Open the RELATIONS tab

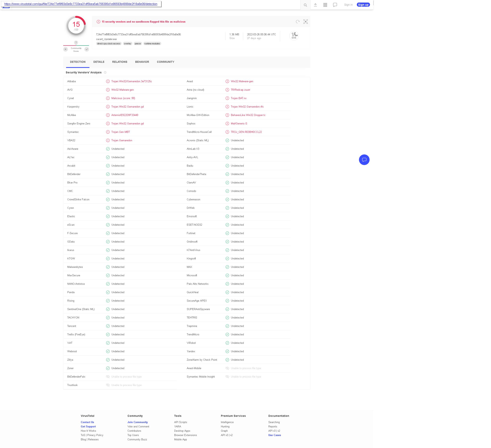(x=120, y=62)
